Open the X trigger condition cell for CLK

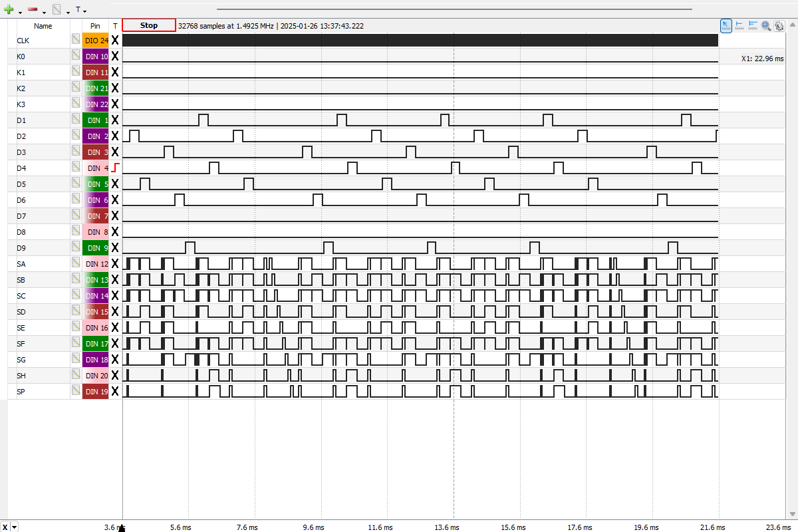click(115, 40)
